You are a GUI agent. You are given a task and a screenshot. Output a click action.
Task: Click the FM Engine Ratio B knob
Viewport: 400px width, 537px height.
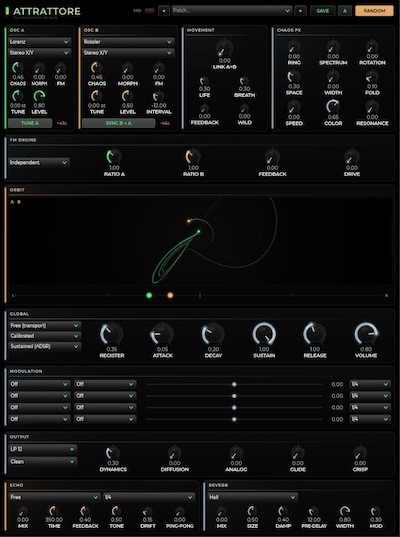click(193, 157)
